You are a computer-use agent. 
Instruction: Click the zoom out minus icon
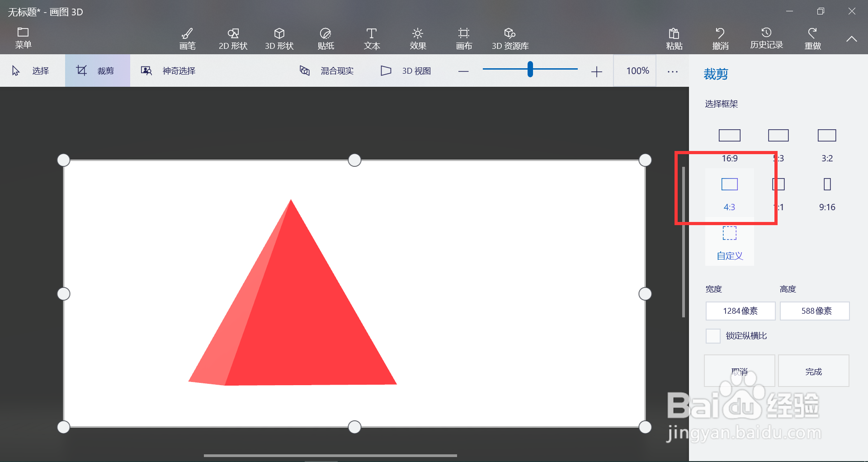click(463, 71)
